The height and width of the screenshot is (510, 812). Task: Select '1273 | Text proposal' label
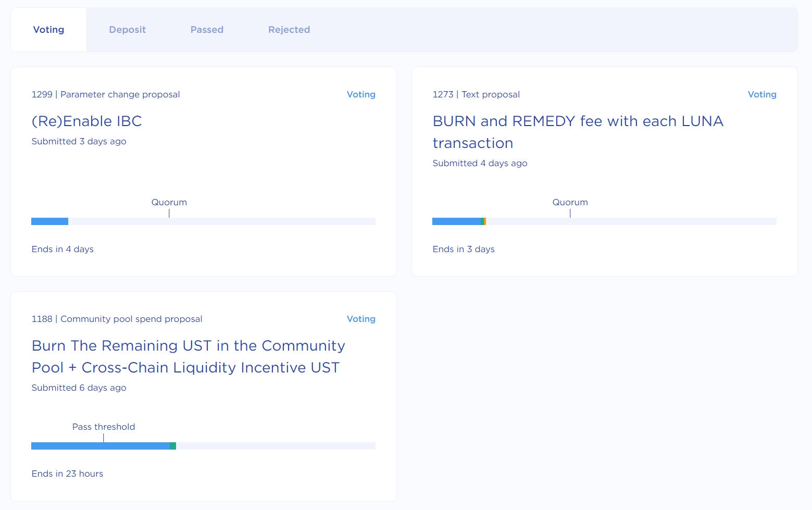pos(476,94)
